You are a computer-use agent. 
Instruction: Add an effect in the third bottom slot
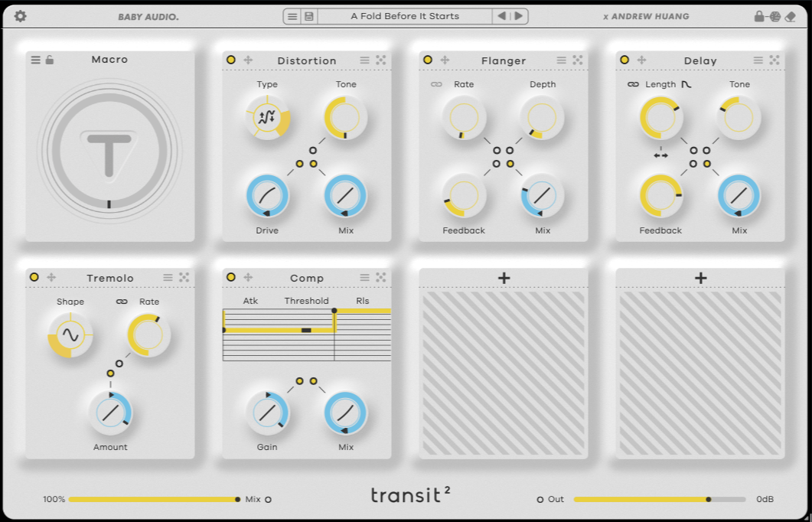coord(504,278)
